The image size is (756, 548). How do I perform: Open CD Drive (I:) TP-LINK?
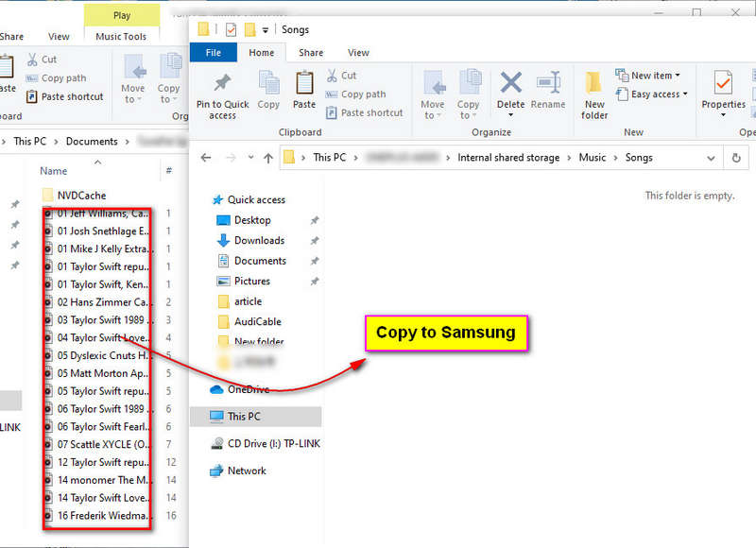266,443
